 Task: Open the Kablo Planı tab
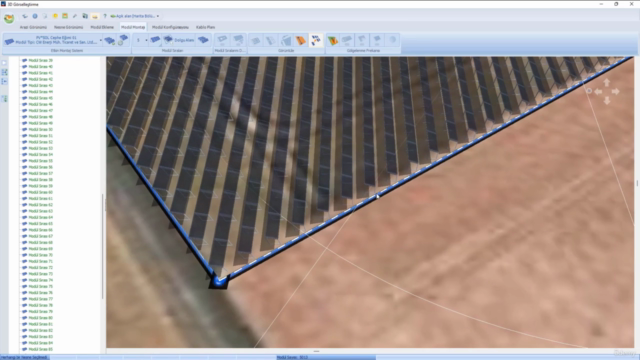click(205, 27)
